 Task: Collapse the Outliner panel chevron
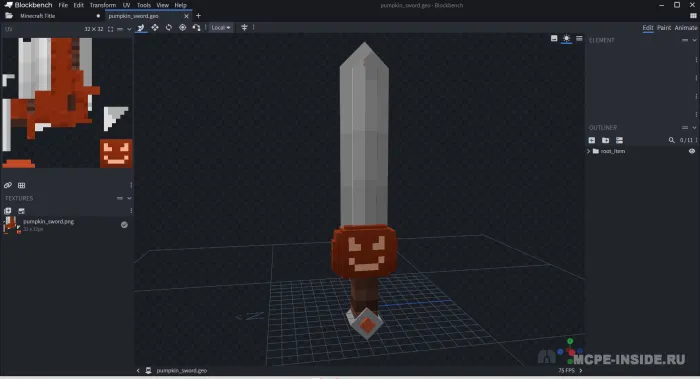(x=694, y=128)
